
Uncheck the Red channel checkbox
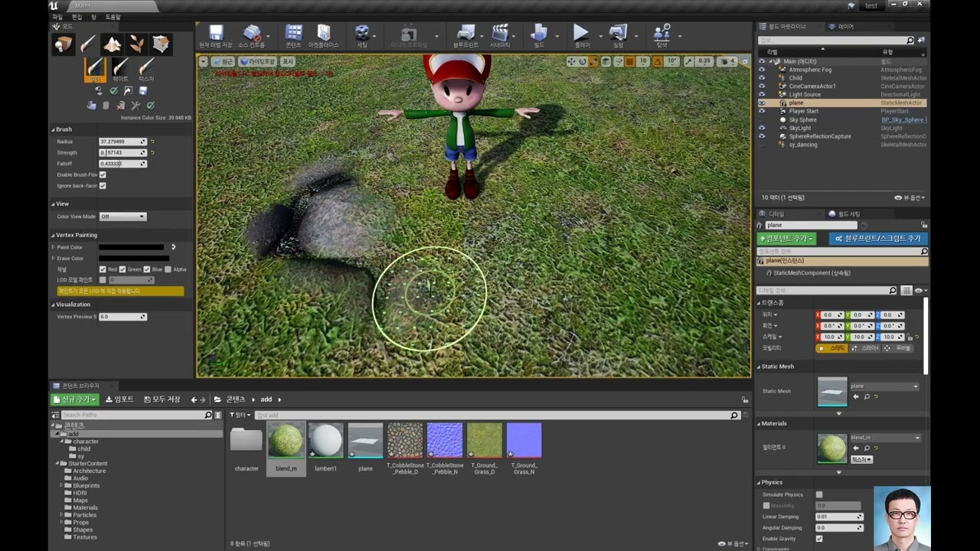pyautogui.click(x=103, y=269)
